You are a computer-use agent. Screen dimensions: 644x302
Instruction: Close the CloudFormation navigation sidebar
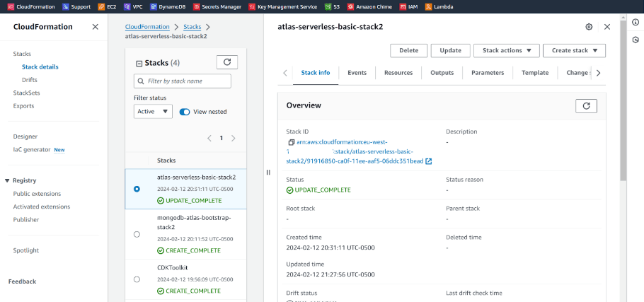pos(96,27)
